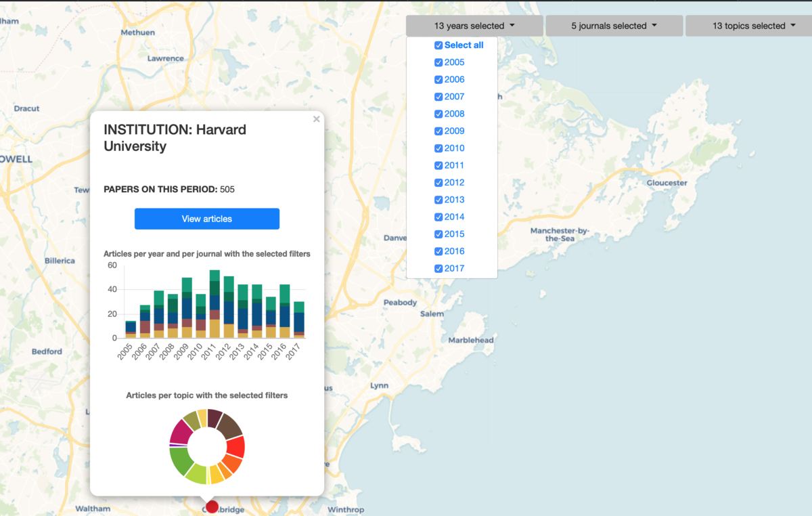The image size is (812, 516).
Task: Click the Billerica map label
Action: (x=60, y=261)
